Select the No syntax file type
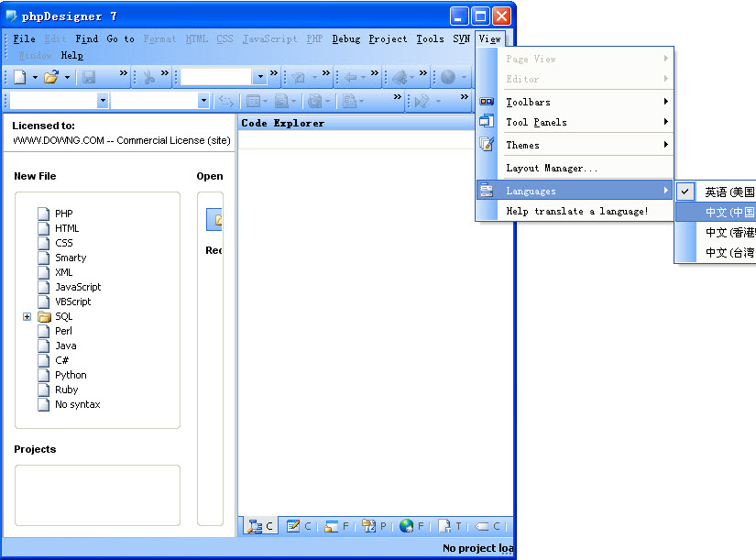The image size is (756, 560). click(77, 404)
